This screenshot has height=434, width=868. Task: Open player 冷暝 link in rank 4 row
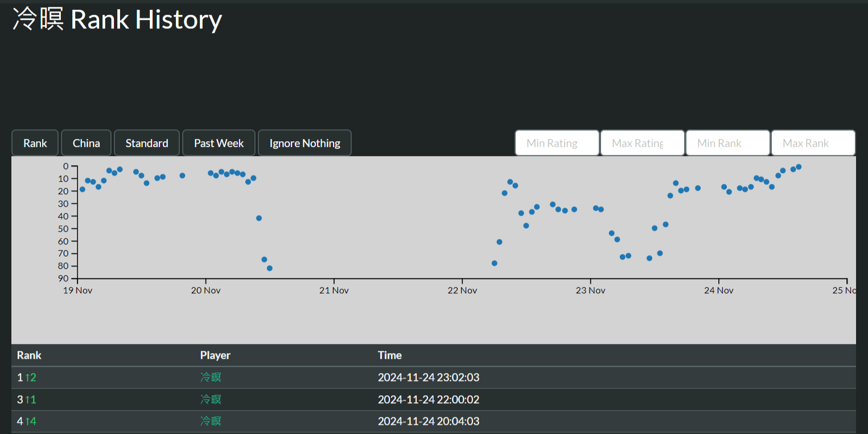211,421
